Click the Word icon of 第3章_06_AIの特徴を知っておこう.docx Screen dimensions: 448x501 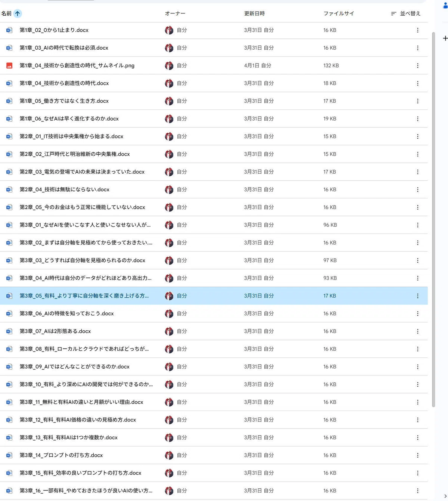(x=9, y=313)
